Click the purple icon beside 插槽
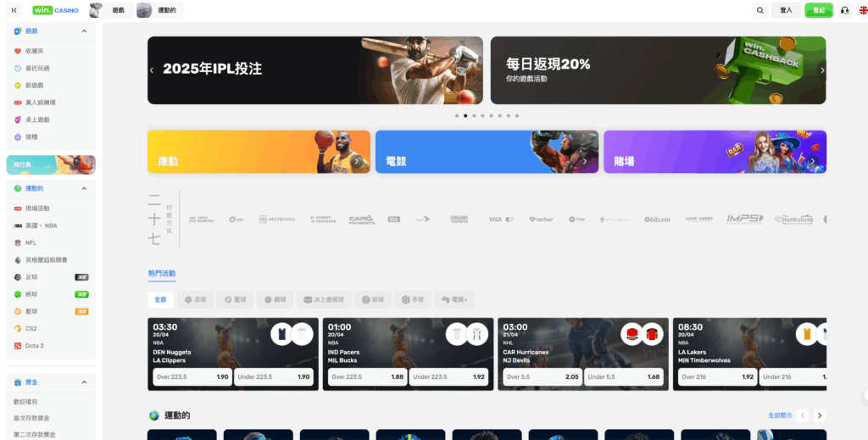868x440 pixels. (18, 136)
